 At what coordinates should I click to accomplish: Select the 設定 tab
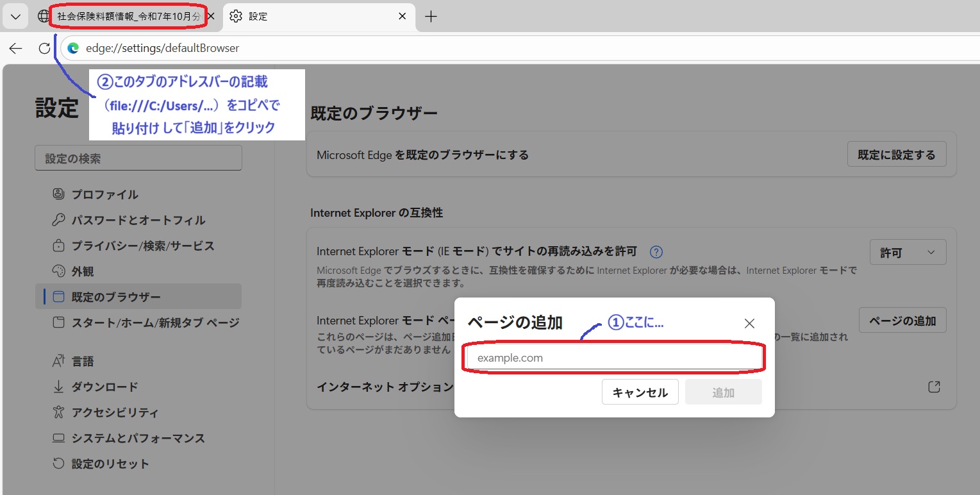[308, 17]
